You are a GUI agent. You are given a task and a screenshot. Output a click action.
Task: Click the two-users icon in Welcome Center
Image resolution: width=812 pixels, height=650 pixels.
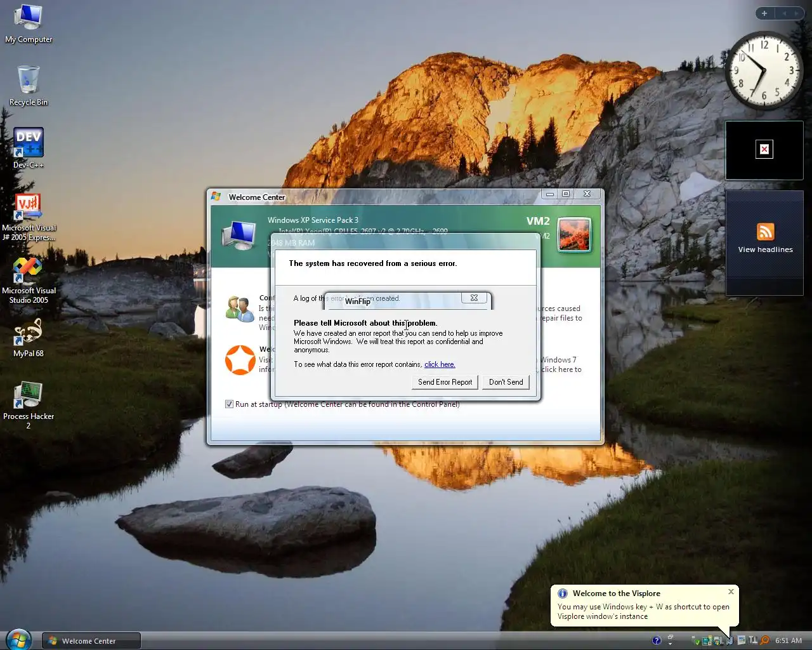click(240, 309)
